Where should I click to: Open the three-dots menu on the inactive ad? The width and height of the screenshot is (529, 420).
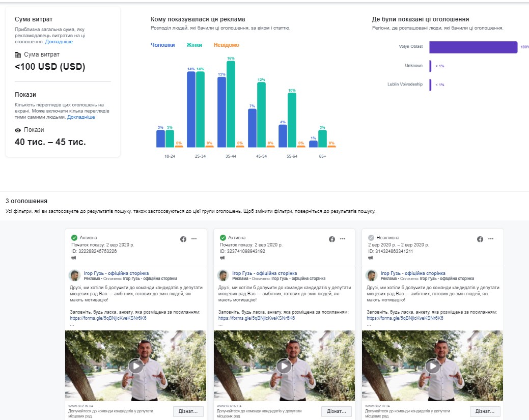(491, 239)
